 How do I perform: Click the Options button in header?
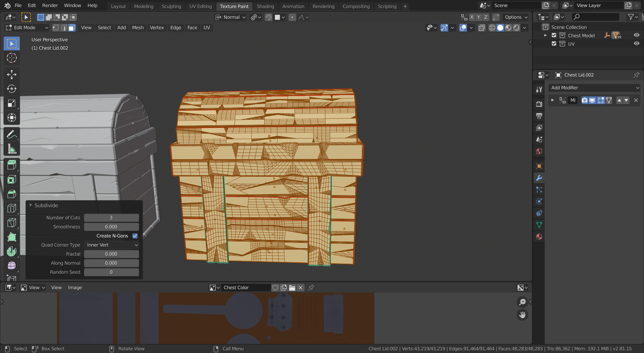(516, 17)
